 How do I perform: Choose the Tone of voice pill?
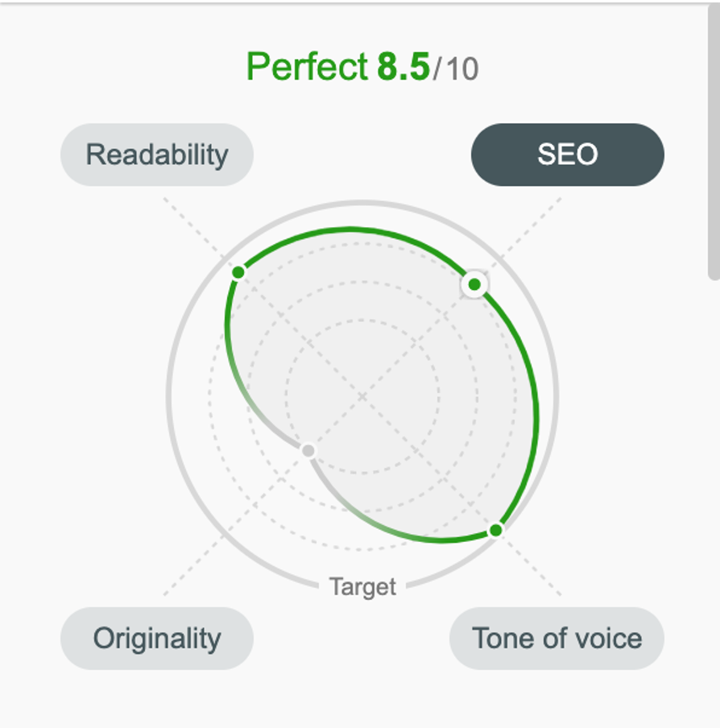[x=557, y=639]
